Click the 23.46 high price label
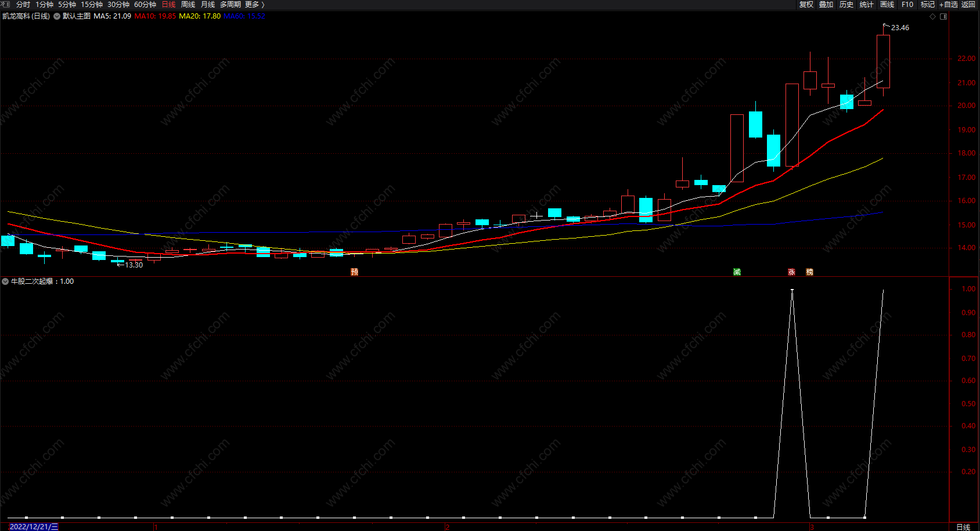Image resolution: width=980 pixels, height=531 pixels. coord(900,28)
